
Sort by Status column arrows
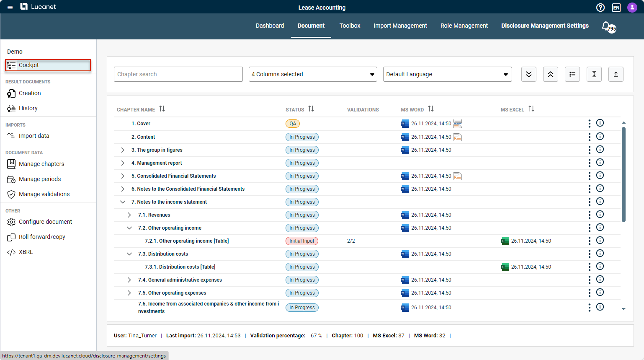[x=311, y=109]
